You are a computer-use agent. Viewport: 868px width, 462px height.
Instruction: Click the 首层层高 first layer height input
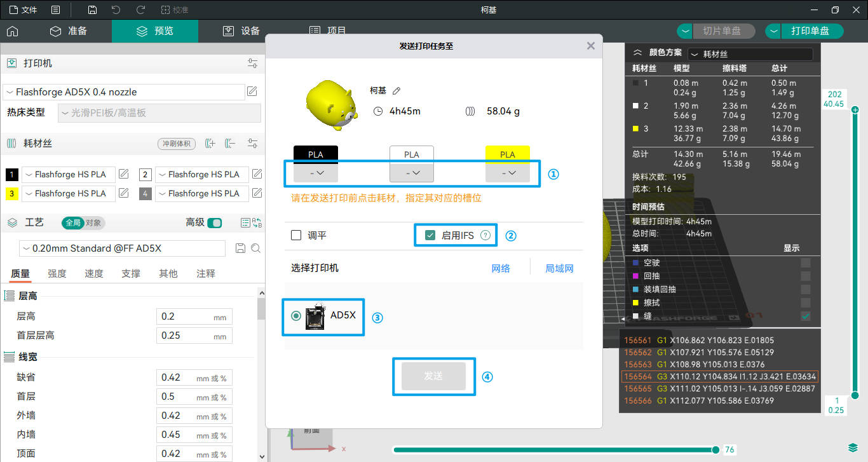coord(194,336)
